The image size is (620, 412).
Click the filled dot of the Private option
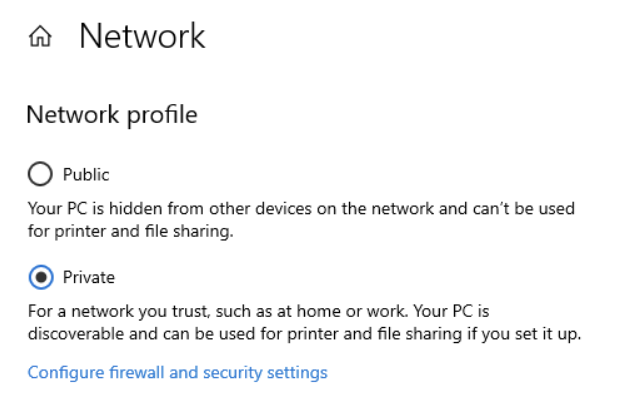40,277
